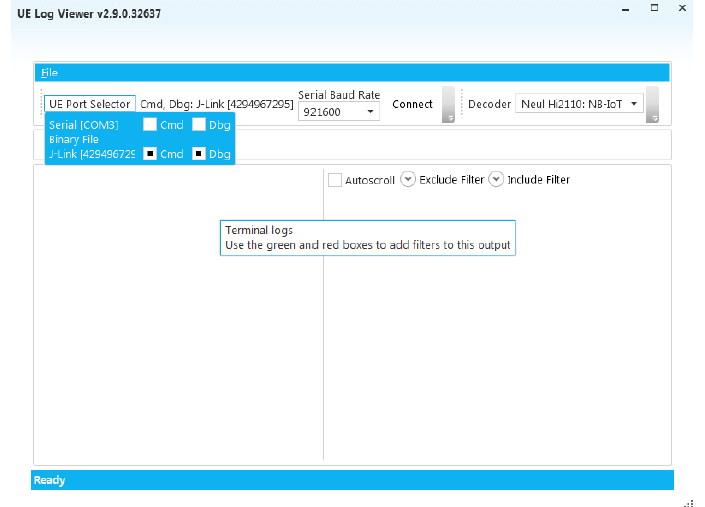Viewport: 705px width, 507px height.
Task: Click the port toolbar drag grip
Action: [41, 105]
